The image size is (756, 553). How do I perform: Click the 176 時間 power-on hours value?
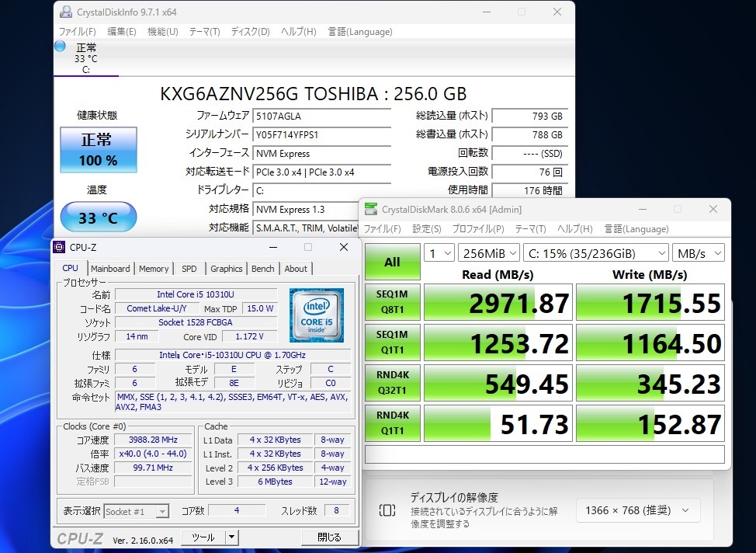click(530, 190)
